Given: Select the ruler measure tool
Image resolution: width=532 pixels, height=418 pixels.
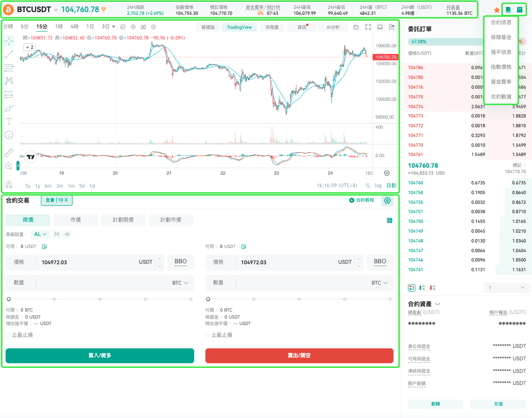Looking at the screenshot, I should click(9, 153).
